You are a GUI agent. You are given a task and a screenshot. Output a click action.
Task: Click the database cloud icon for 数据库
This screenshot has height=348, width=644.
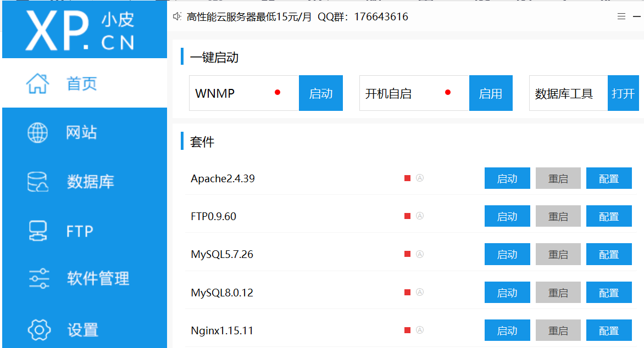pos(38,182)
